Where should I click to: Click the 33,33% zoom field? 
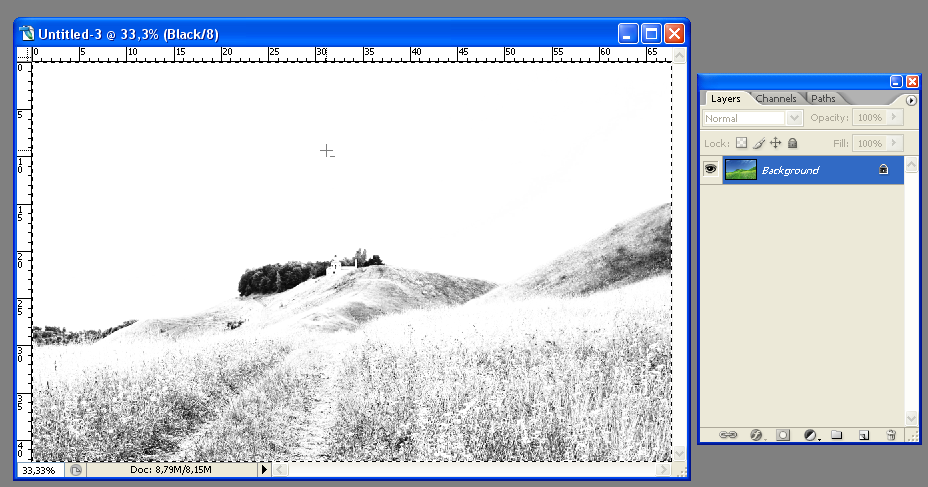pyautogui.click(x=40, y=470)
